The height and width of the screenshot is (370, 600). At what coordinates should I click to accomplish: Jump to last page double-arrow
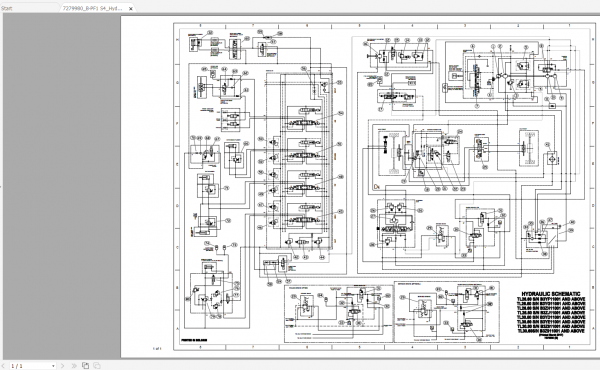click(74, 366)
